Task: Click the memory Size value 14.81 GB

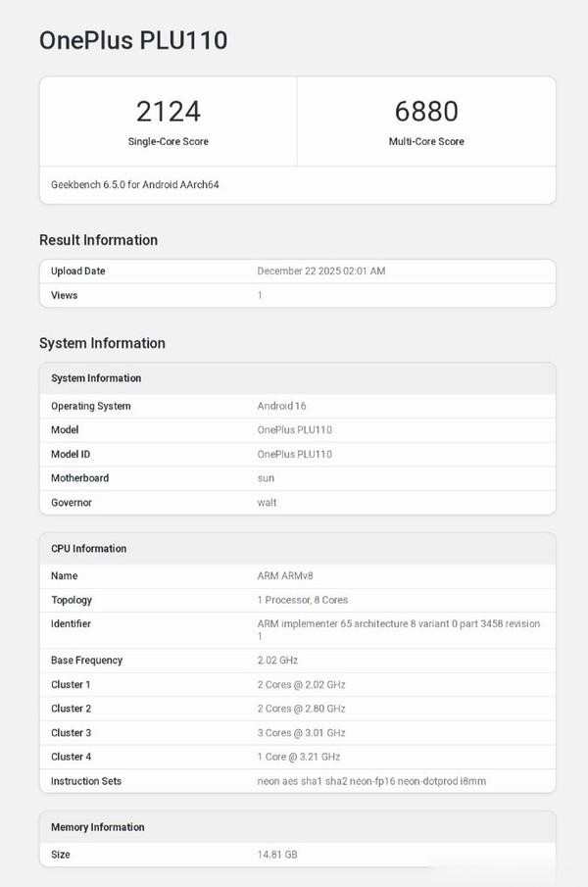Action: coord(277,855)
